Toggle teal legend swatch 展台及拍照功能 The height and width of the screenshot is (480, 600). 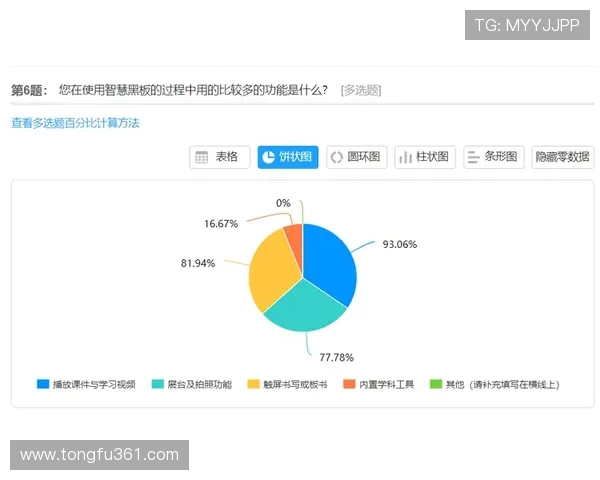pos(158,384)
